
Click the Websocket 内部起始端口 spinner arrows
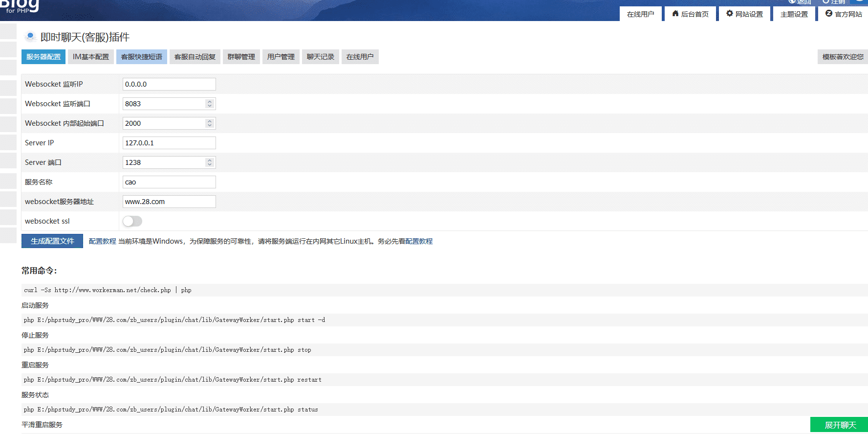[210, 123]
